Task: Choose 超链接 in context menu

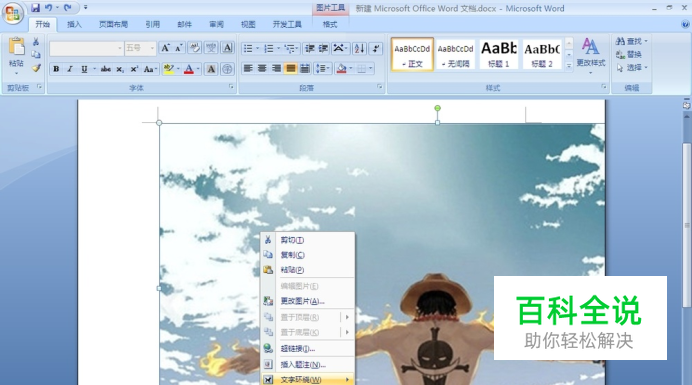Action: [x=308, y=349]
